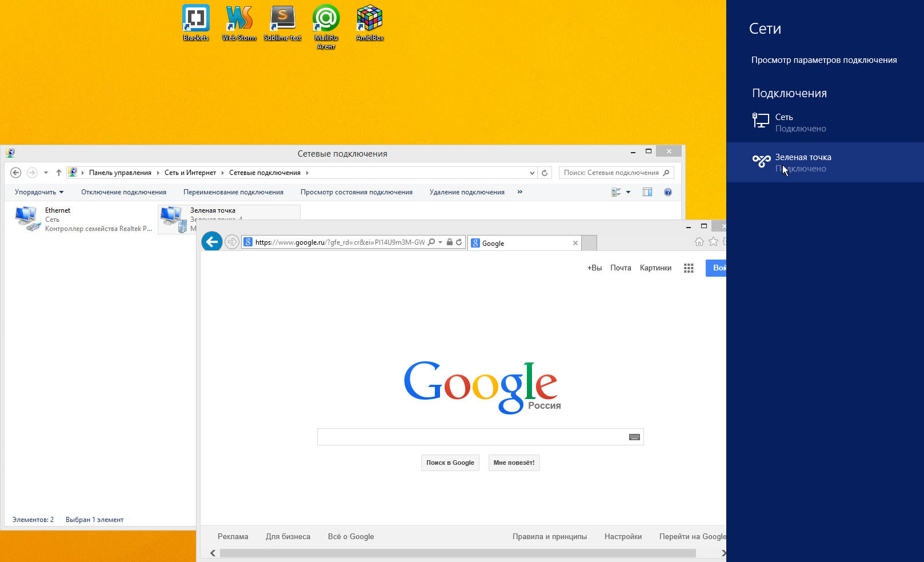This screenshot has width=924, height=562.
Task: Click the 'Сетевые подключения' breadcrumb segment
Action: point(265,173)
